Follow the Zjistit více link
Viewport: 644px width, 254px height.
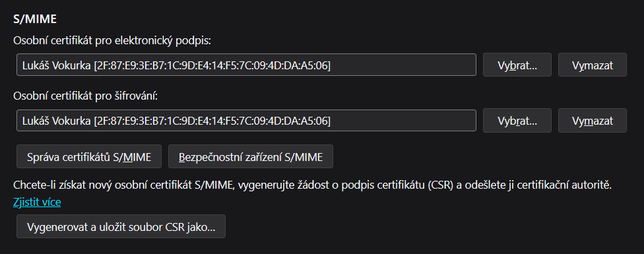coord(37,202)
